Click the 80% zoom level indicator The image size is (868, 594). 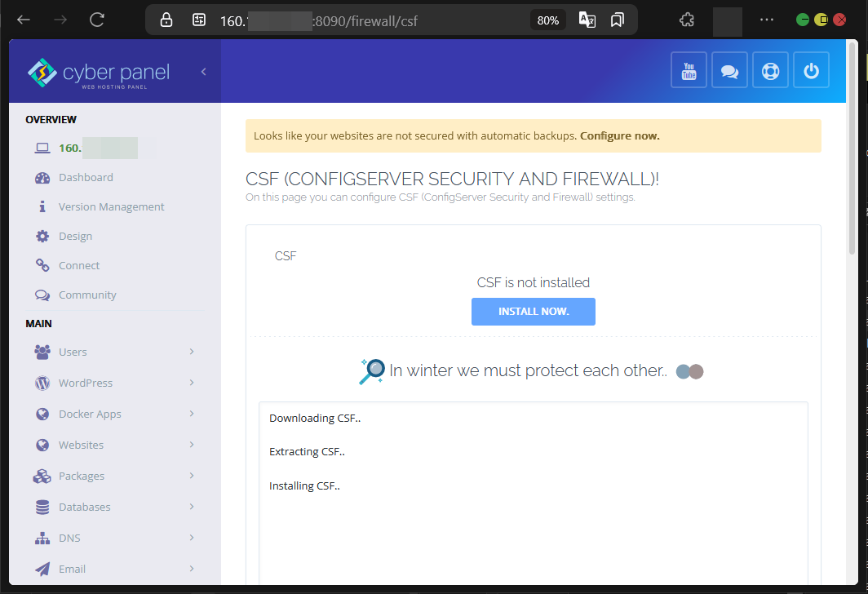(548, 20)
